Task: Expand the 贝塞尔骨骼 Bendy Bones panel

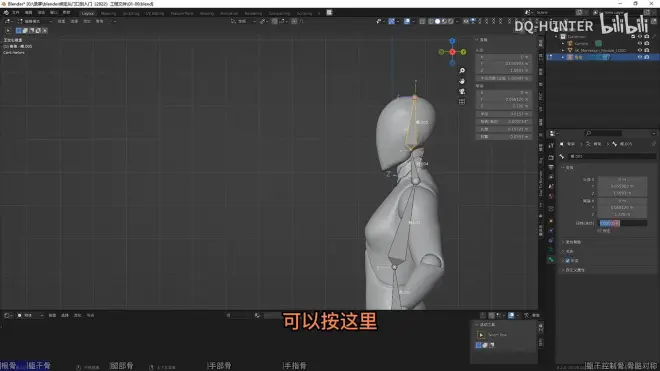Action: [x=564, y=242]
